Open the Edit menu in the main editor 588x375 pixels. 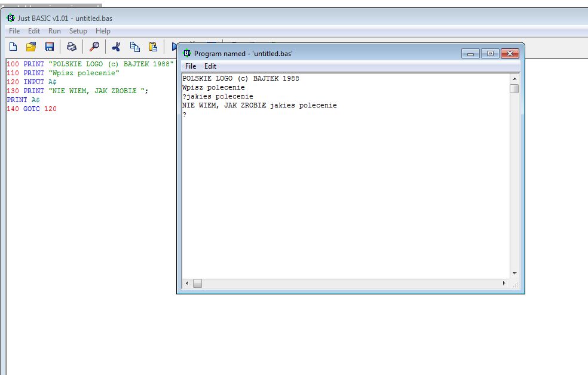(x=34, y=31)
